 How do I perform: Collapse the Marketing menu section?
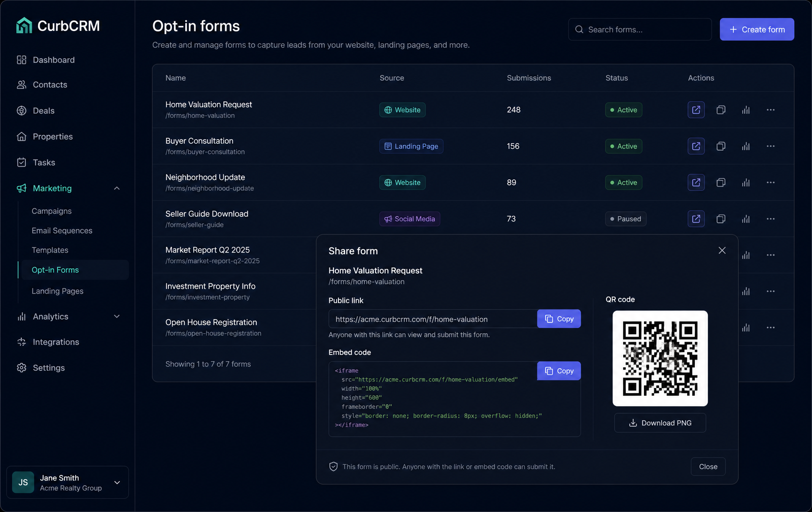(x=117, y=188)
